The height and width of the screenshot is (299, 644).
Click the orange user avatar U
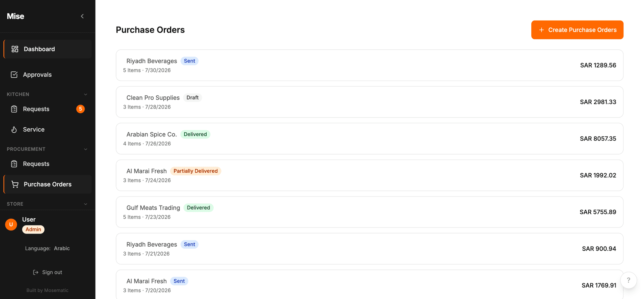pyautogui.click(x=11, y=224)
